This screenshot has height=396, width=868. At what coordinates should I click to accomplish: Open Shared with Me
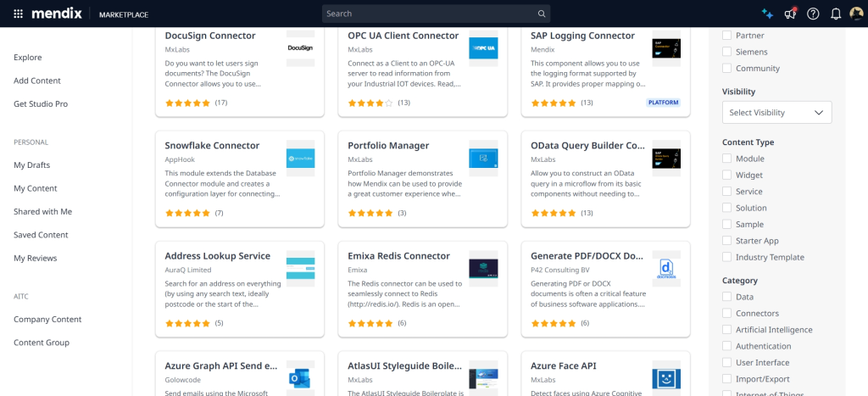[42, 212]
